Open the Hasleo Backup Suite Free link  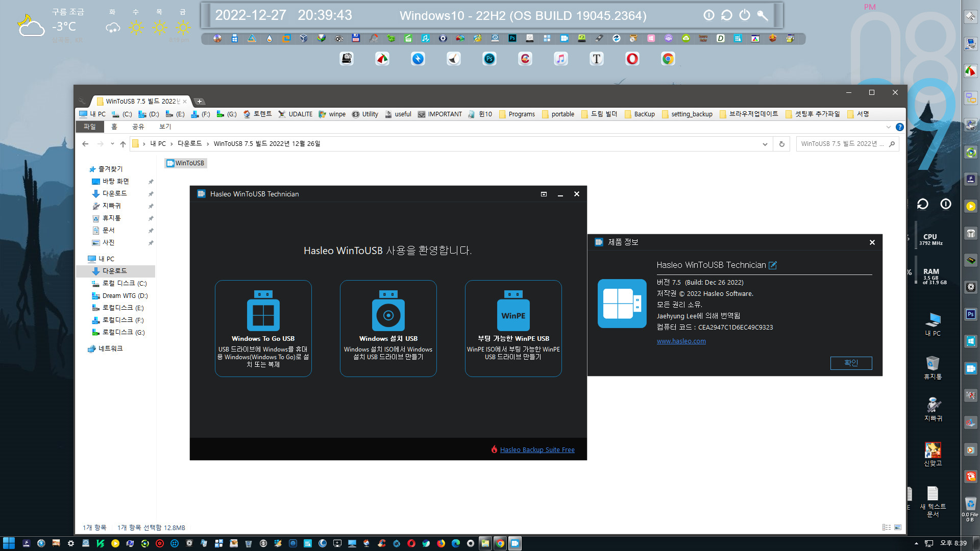[537, 449]
